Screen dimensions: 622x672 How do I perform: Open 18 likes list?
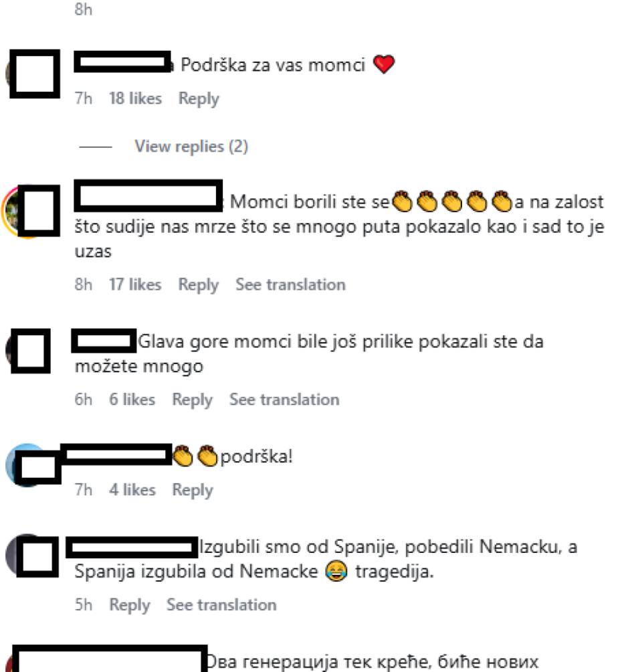(x=135, y=98)
